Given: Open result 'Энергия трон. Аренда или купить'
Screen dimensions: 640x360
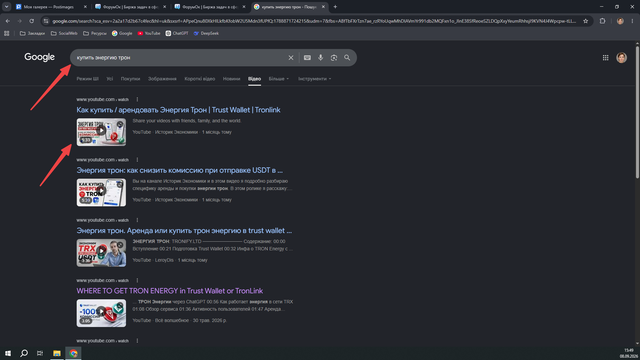Looking at the screenshot, I should tap(184, 231).
